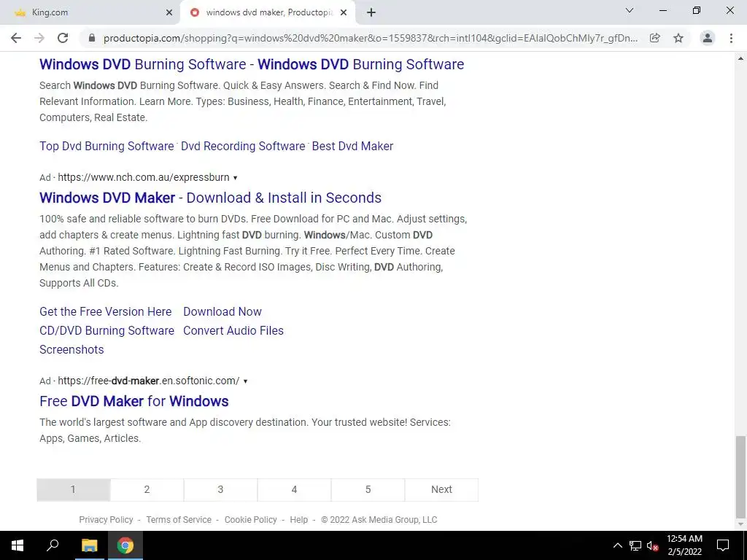The height and width of the screenshot is (560, 747).
Task: Click the vertical scrollbar thumb
Action: click(740, 476)
